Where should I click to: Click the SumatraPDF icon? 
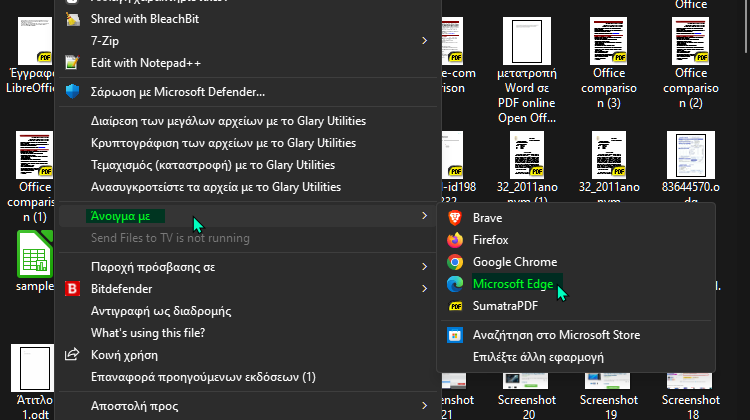(x=455, y=306)
